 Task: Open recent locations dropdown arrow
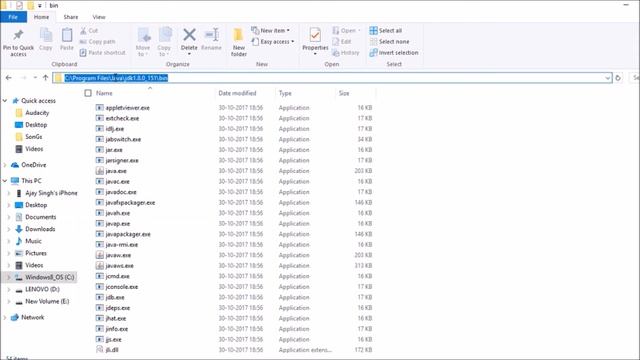tap(35, 78)
